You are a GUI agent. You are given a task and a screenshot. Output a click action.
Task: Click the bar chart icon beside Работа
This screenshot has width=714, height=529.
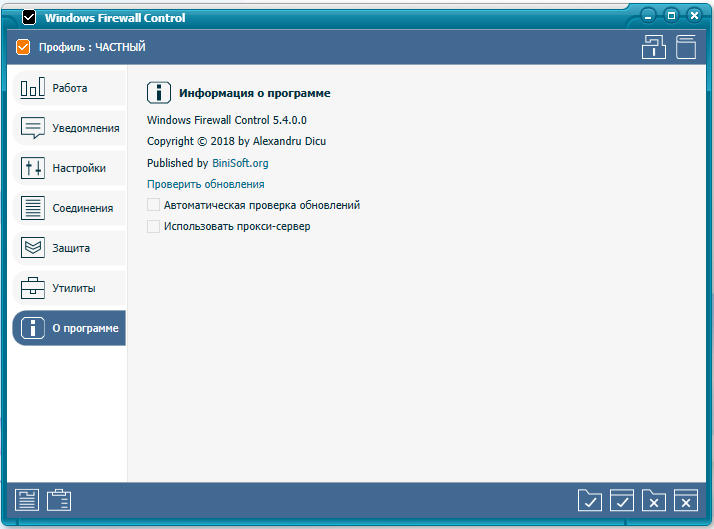pos(33,87)
